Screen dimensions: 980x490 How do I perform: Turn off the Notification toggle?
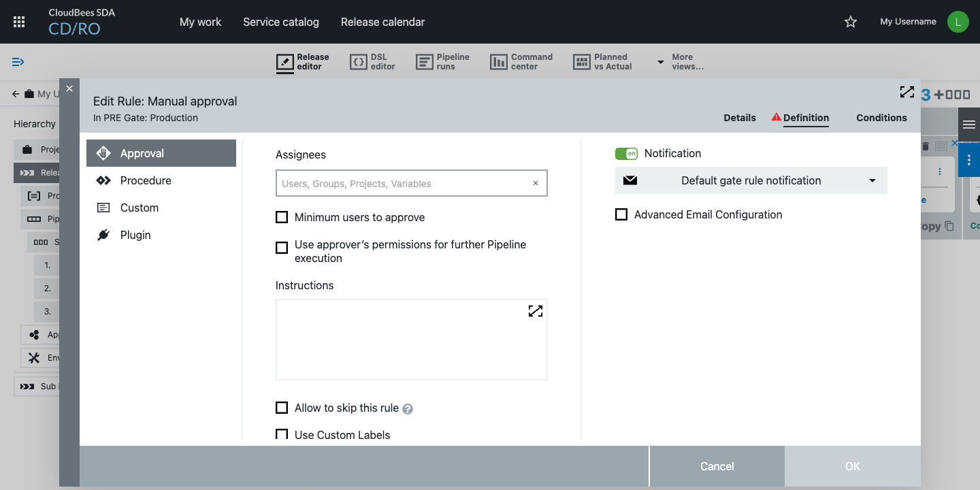(626, 154)
